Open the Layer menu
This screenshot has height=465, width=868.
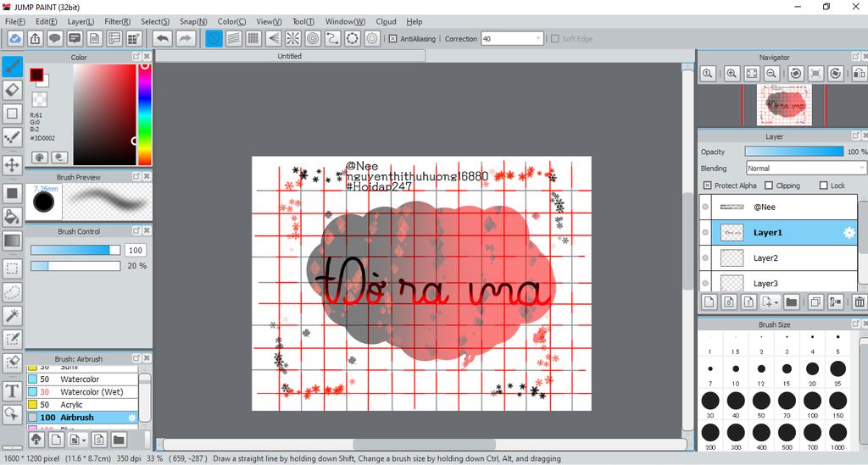(x=81, y=21)
